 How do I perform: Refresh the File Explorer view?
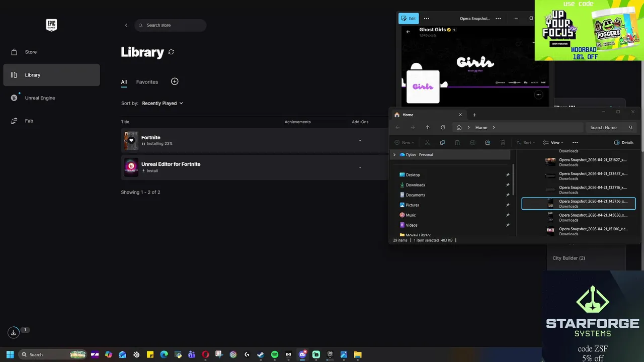point(443,128)
